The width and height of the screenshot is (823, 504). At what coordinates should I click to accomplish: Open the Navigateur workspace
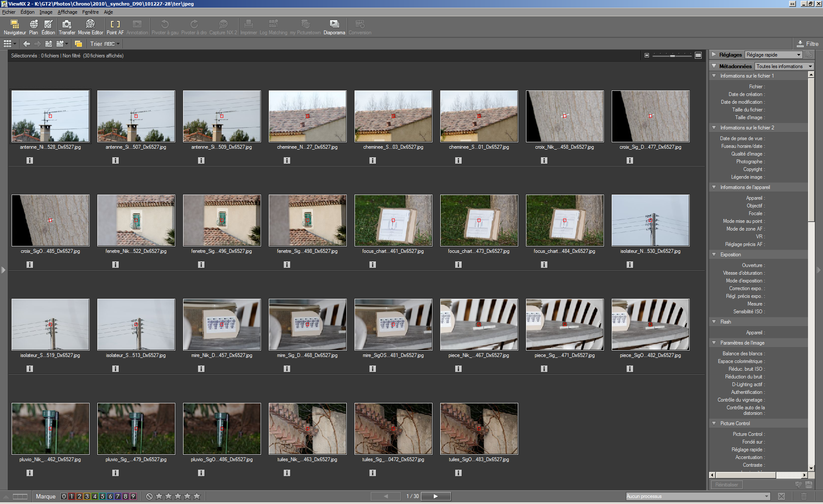click(x=15, y=27)
